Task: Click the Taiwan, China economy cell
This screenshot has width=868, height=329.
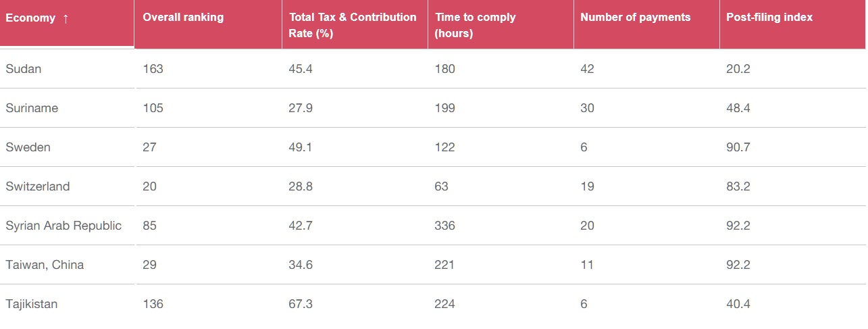Action: (x=45, y=265)
